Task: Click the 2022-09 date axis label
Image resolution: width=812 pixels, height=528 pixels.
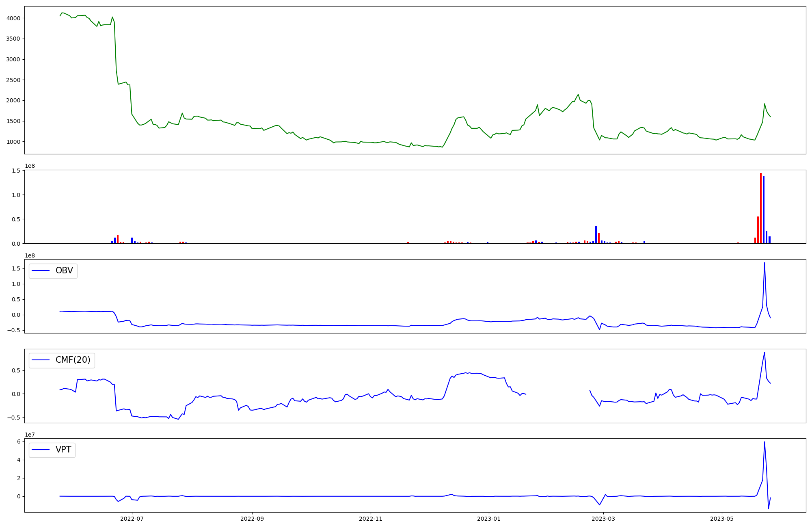Action: point(252,519)
